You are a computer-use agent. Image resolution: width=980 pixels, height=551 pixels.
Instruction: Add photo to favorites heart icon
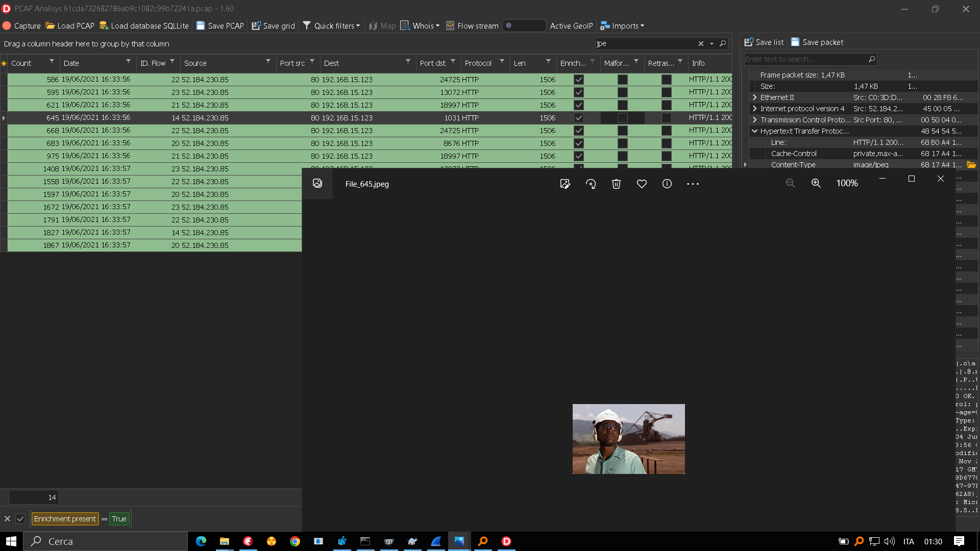642,184
